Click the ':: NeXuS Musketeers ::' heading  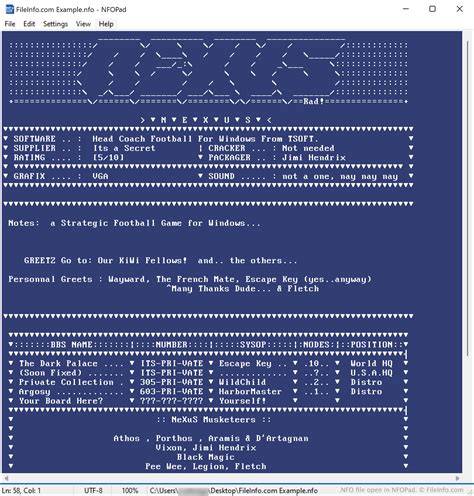[x=213, y=420]
